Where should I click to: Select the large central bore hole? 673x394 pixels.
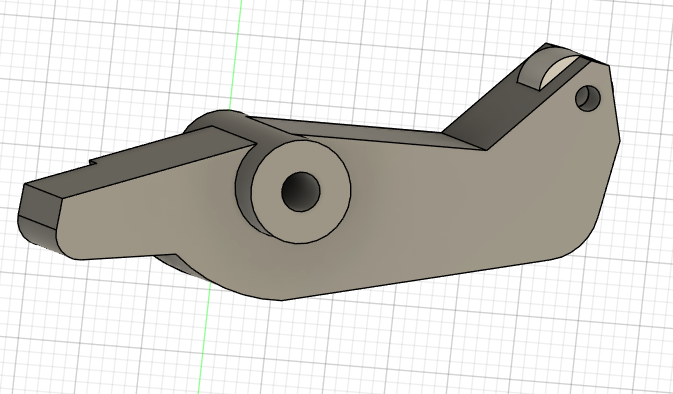tap(301, 192)
